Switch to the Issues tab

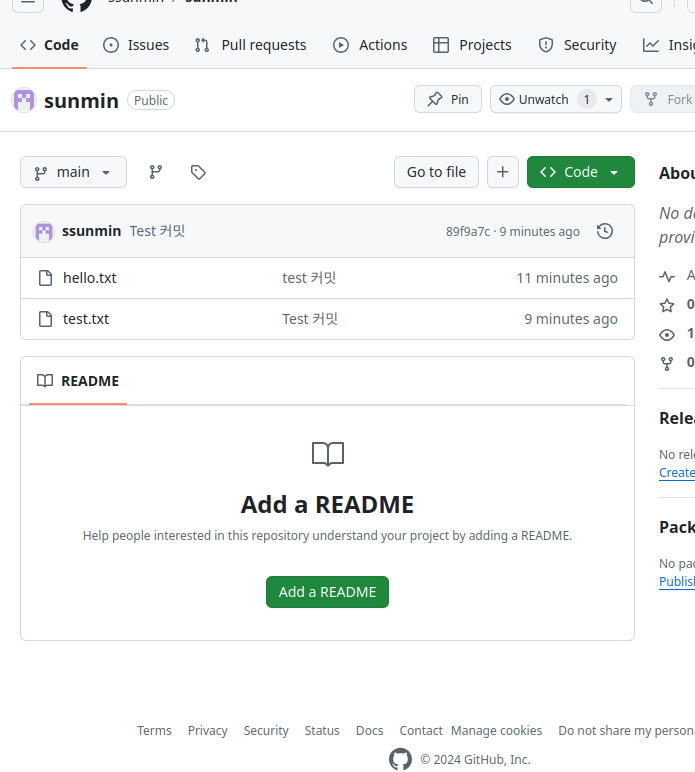click(136, 45)
